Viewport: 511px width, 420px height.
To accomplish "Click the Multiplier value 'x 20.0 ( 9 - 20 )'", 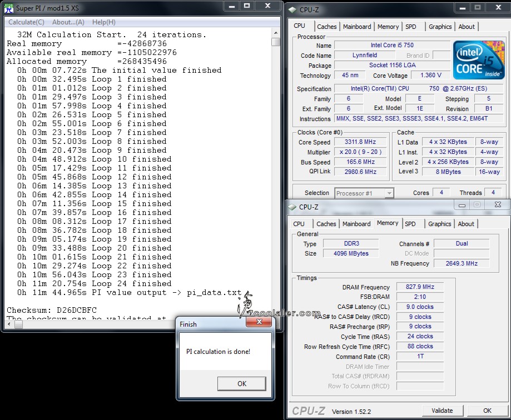I will click(x=360, y=152).
